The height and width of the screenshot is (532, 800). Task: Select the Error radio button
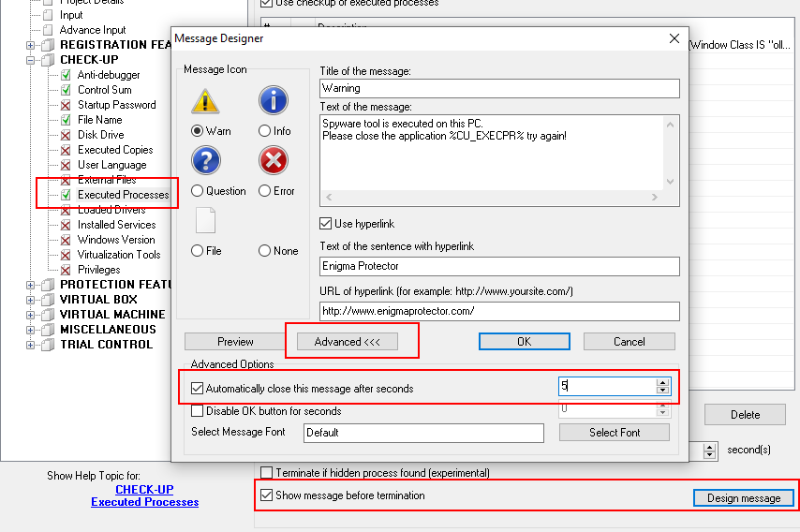click(x=264, y=191)
